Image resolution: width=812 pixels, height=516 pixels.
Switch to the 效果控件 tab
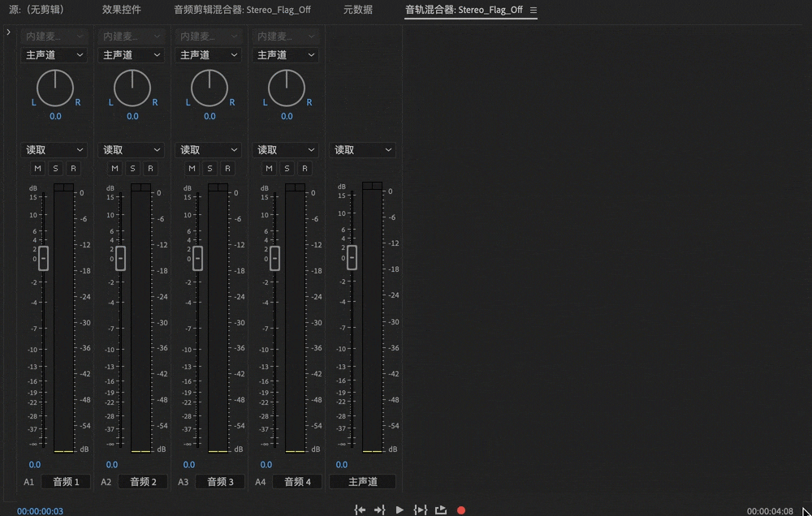[x=121, y=9]
